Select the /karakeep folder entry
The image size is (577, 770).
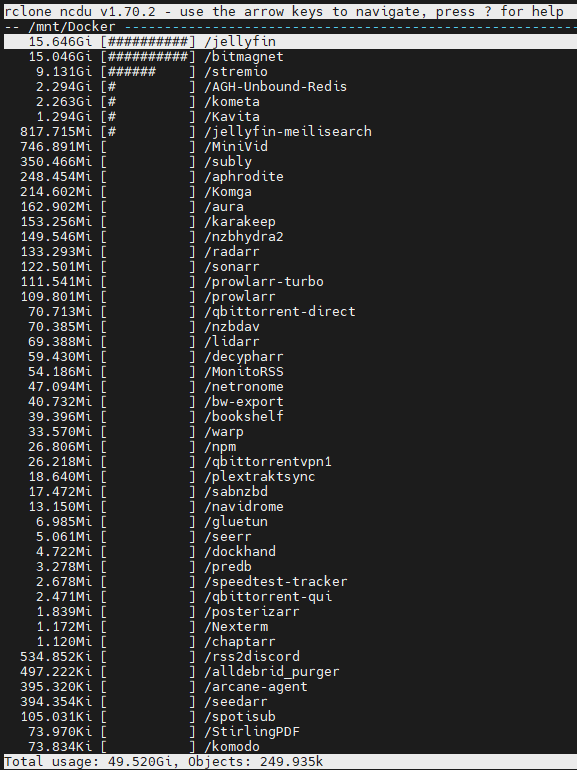click(290, 221)
